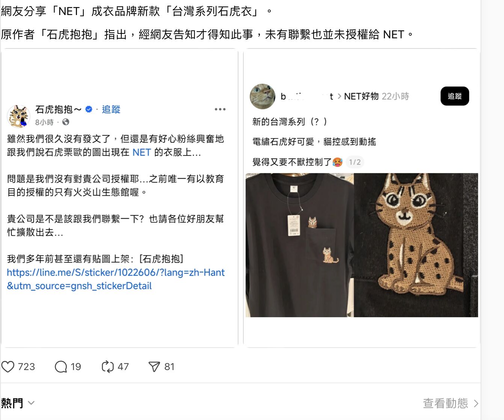Click the 石虎抱抱～ page name

[x=58, y=109]
